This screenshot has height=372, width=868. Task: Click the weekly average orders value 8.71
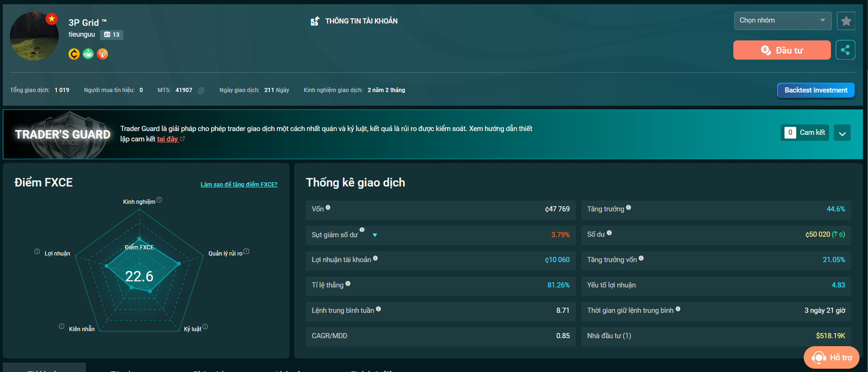[x=563, y=310]
